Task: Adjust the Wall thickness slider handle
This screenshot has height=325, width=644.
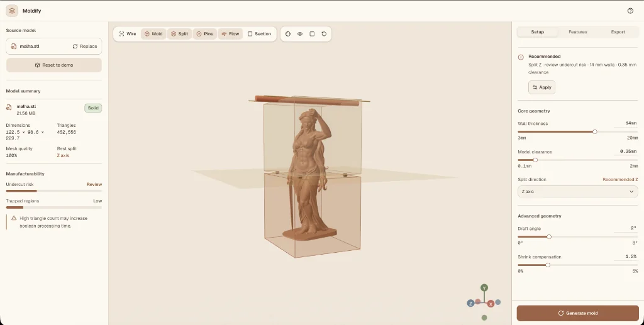Action: coord(595,132)
